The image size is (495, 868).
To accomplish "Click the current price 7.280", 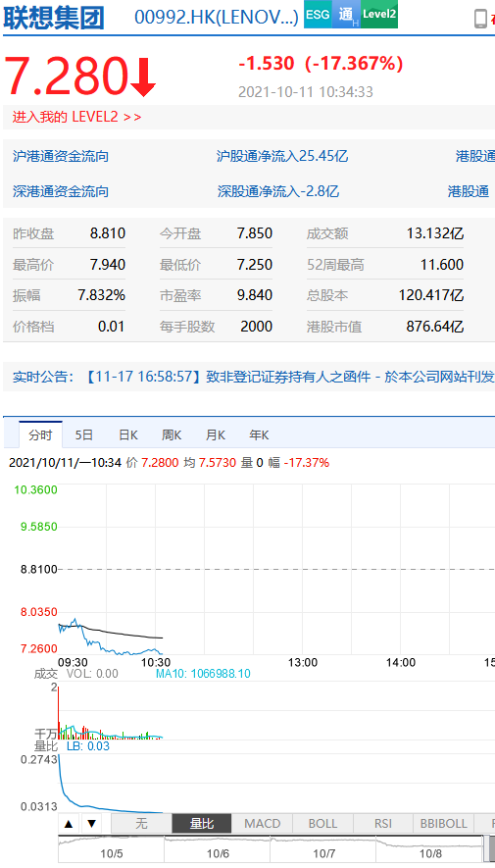I will click(67, 76).
